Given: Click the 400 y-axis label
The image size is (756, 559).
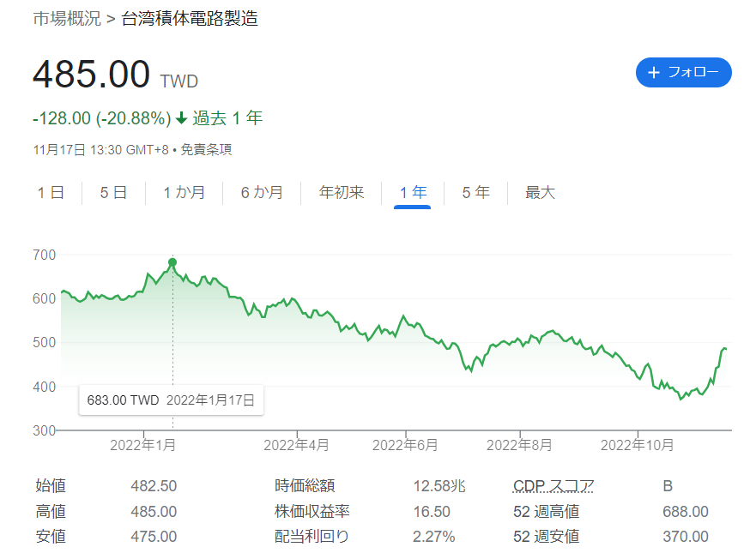Looking at the screenshot, I should [45, 387].
